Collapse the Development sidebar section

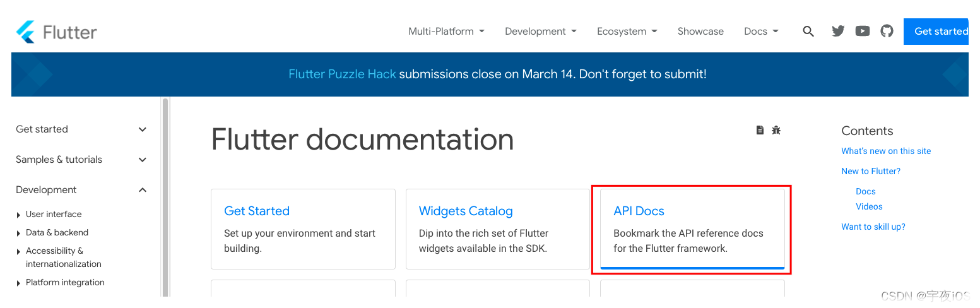click(x=81, y=190)
